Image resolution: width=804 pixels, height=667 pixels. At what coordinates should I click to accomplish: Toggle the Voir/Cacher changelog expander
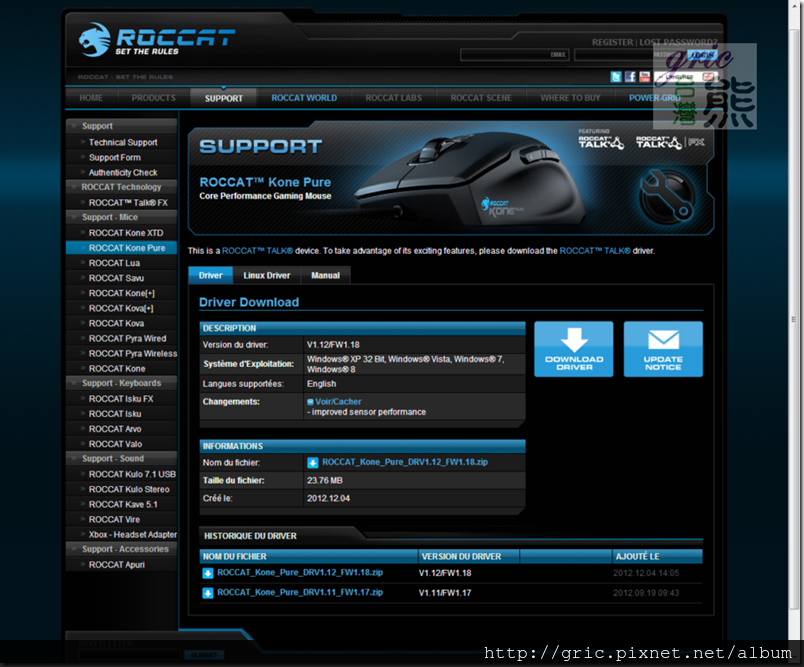click(334, 401)
